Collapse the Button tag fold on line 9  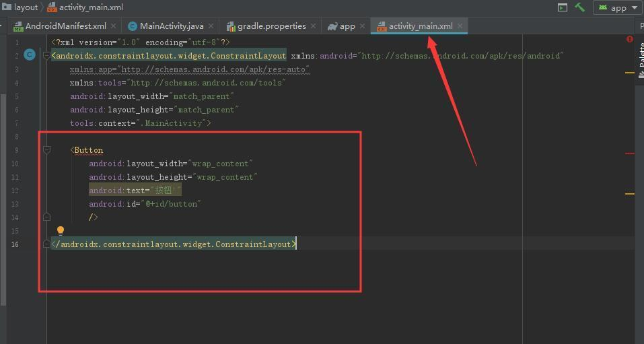(46, 150)
